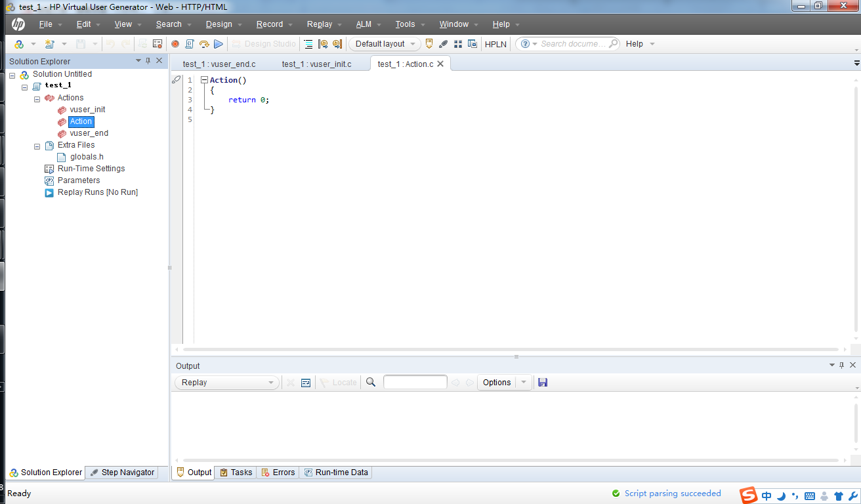Screen dimensions: 861x504
Task: Click the Output pane shield toolbar icon
Action: [x=429, y=44]
